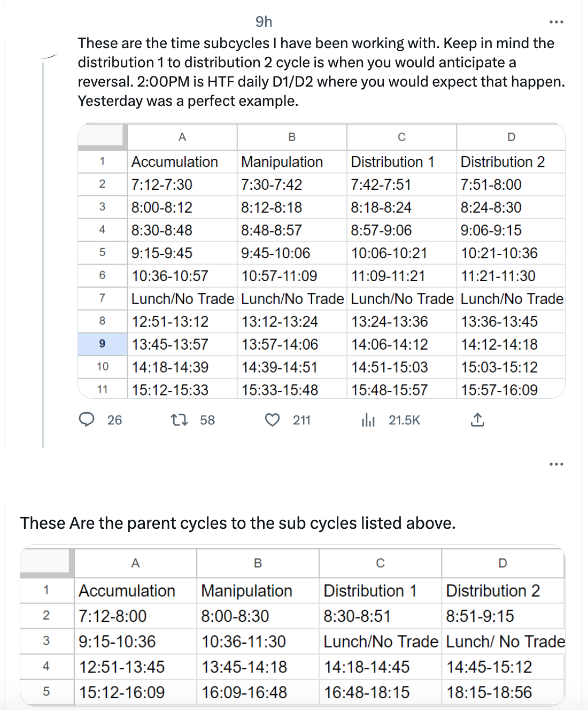Open the time subcycles spreadsheet image

321,261
